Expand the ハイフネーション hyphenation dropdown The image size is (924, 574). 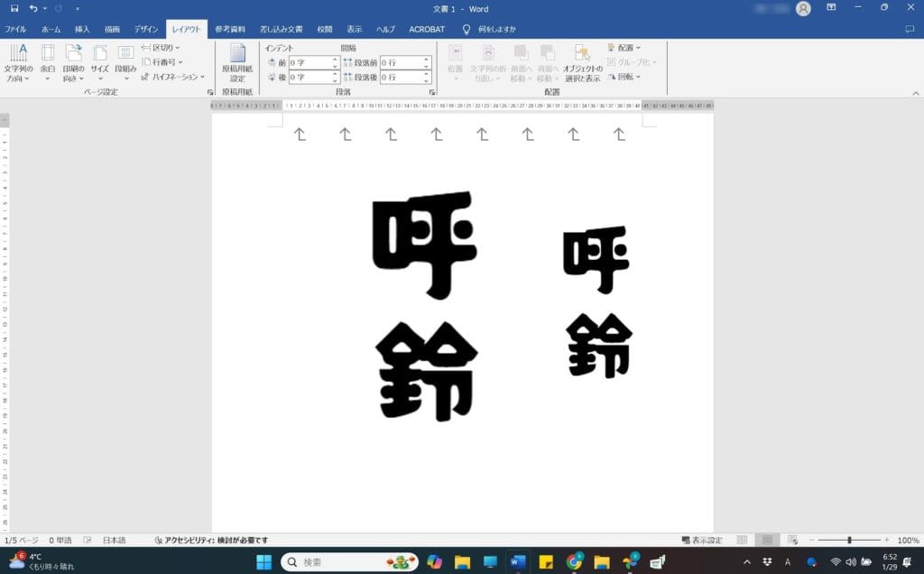click(x=173, y=77)
